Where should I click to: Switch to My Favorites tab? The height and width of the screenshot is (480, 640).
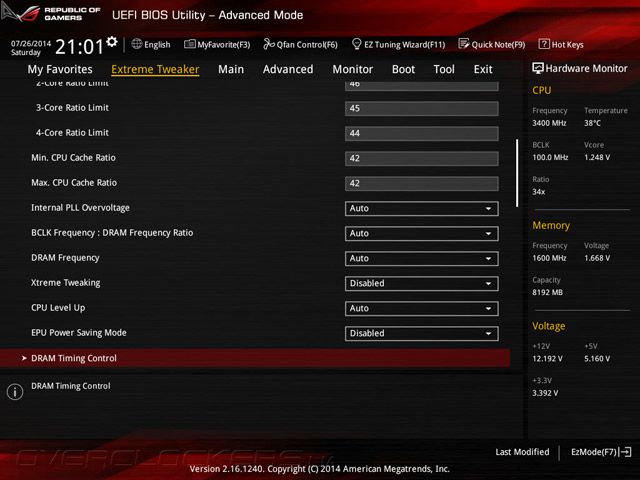pos(60,69)
